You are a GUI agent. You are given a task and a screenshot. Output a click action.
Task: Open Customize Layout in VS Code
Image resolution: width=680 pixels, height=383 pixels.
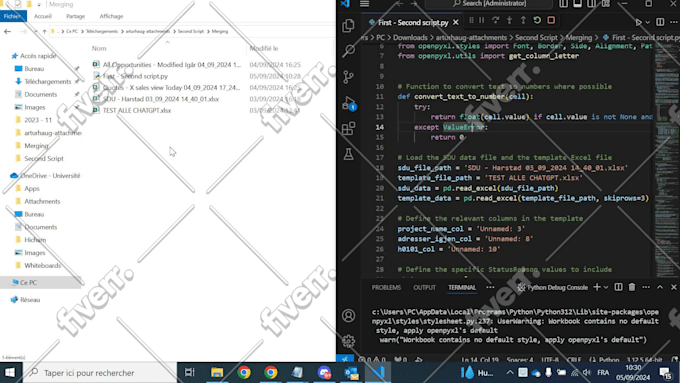tap(605, 4)
